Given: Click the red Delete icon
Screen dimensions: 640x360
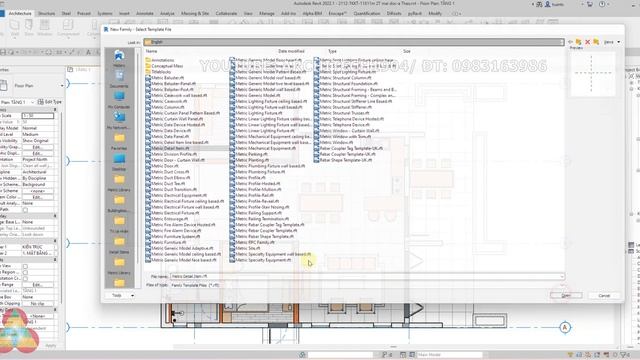Looking at the screenshot, I should point(588,42).
